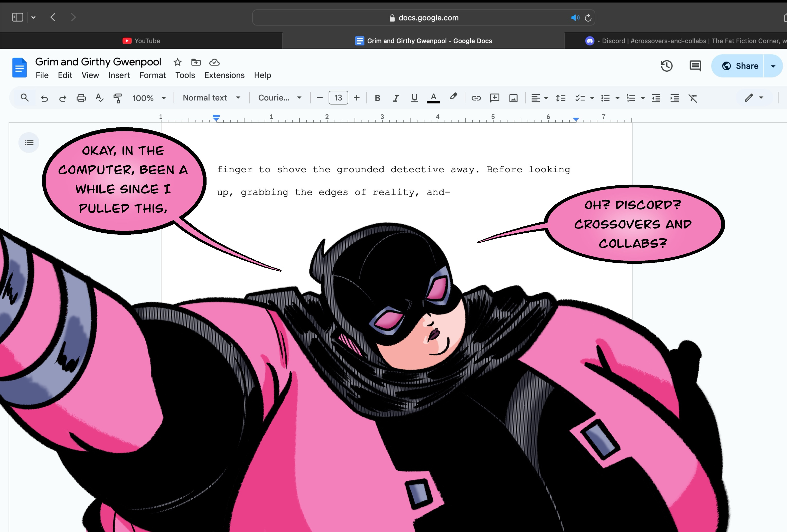Viewport: 787px width, 532px height.
Task: Toggle the Safari sidebar
Action: point(18,17)
